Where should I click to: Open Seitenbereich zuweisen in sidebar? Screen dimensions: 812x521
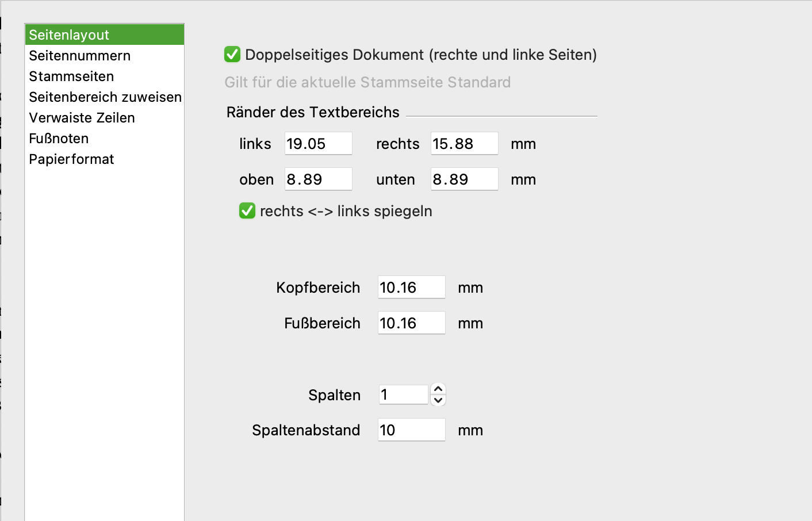pyautogui.click(x=105, y=97)
